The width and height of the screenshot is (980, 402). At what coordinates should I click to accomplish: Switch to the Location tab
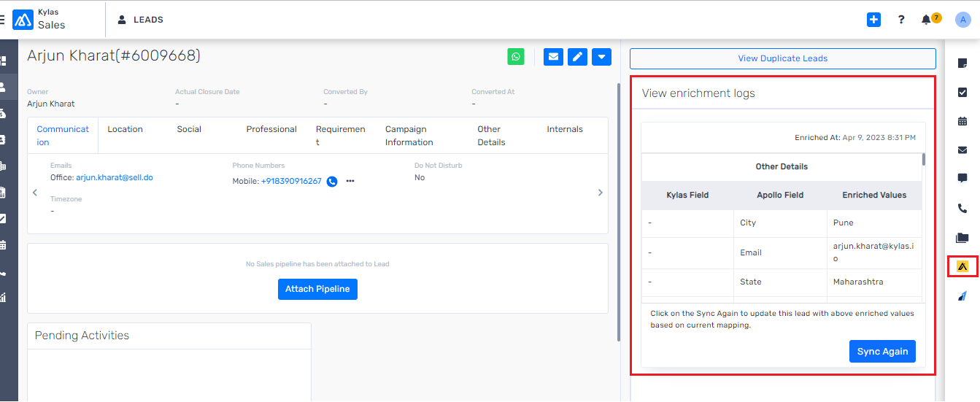(x=125, y=129)
